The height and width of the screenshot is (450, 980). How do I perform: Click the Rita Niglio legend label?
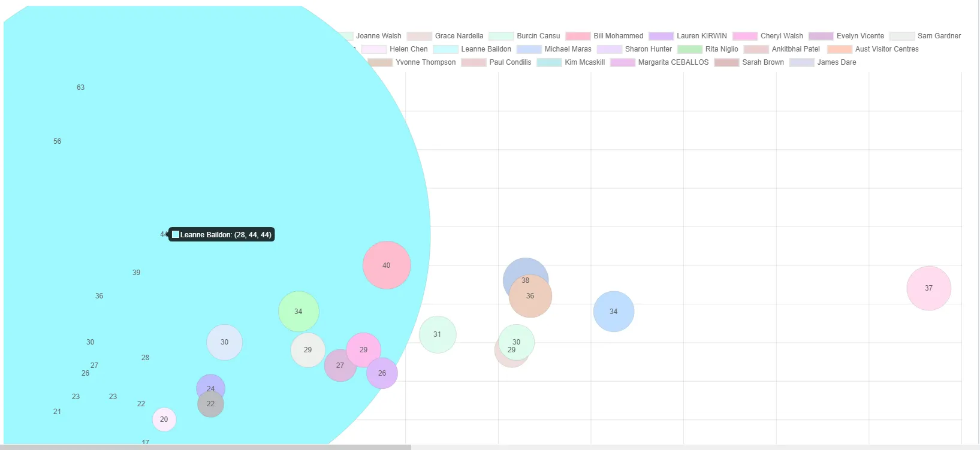722,49
